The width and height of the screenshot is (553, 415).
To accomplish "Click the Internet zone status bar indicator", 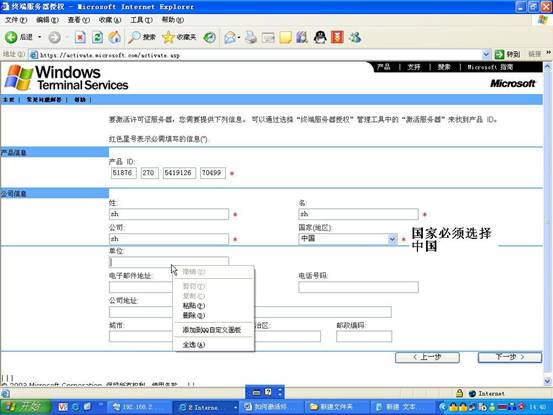I will [x=487, y=393].
